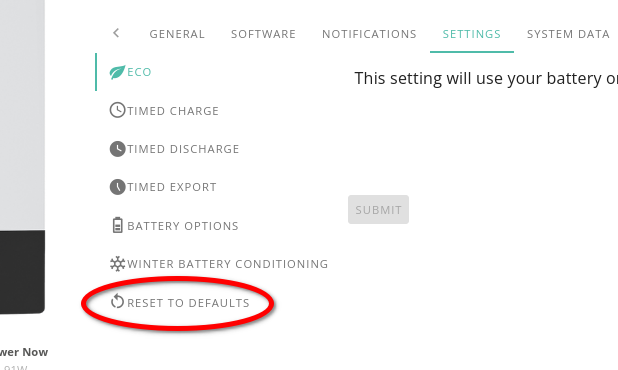Viewport: 618px width, 370px height.
Task: Switch to the System Data tab
Action: pyautogui.click(x=568, y=34)
